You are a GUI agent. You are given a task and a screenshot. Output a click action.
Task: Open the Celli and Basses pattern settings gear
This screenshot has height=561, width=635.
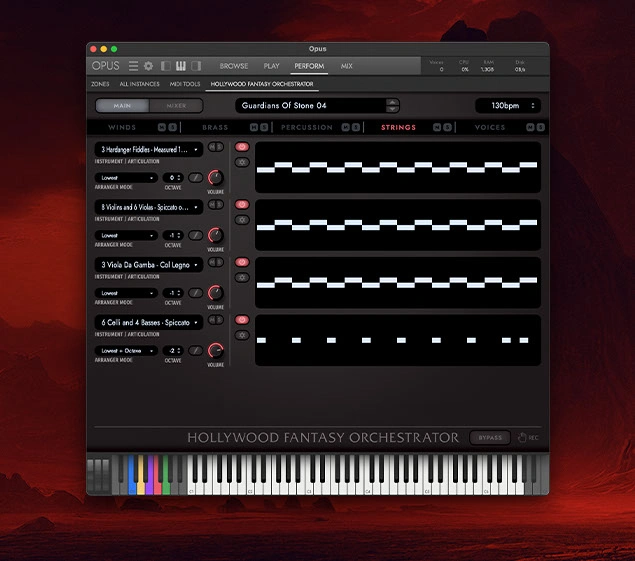(x=242, y=335)
